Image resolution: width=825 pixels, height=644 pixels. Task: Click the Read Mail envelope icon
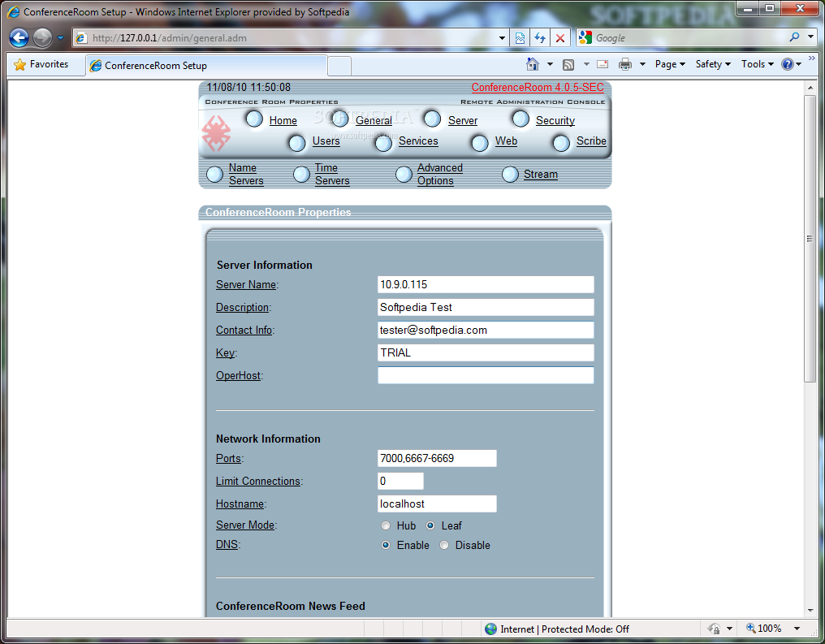click(603, 64)
